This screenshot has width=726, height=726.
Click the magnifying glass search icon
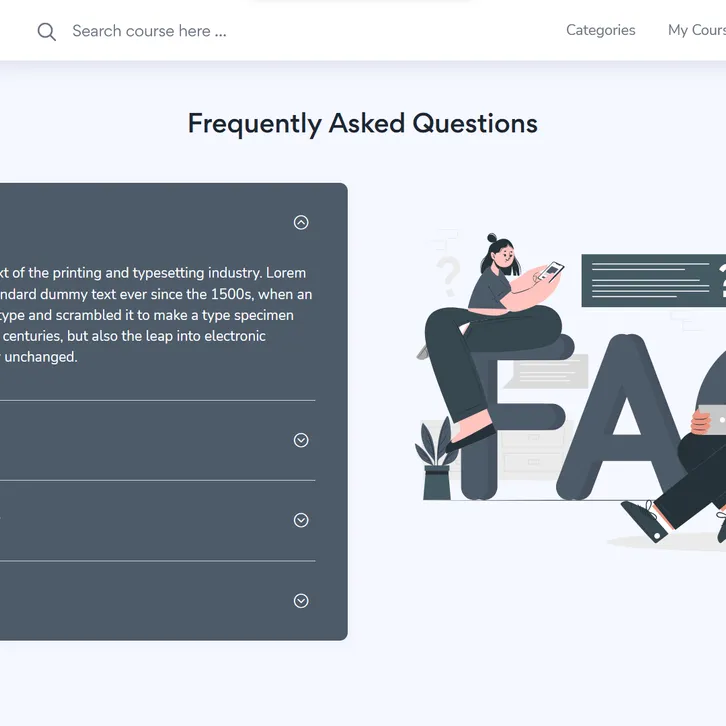point(46,31)
